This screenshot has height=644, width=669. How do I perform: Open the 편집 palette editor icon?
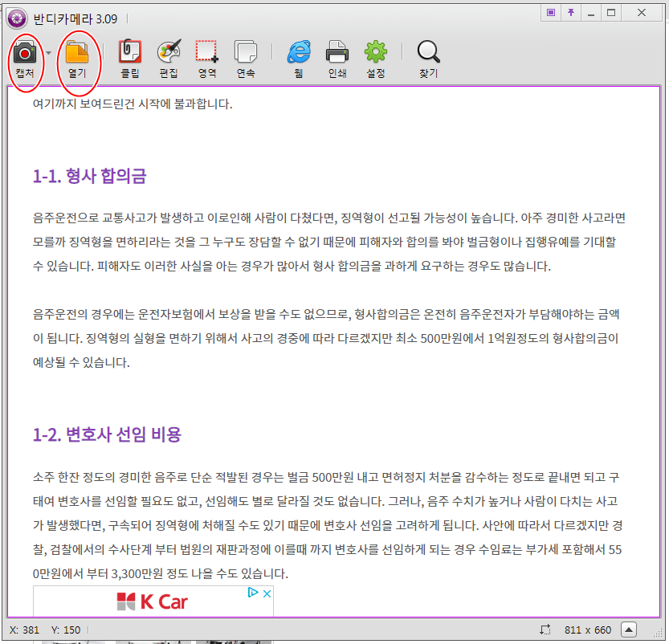(169, 52)
